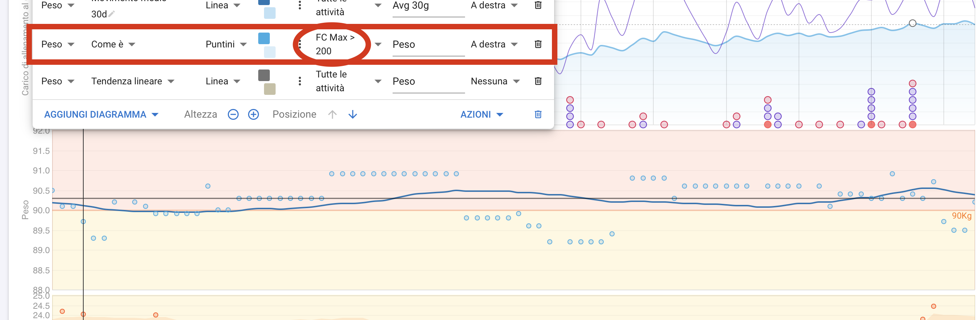The image size is (980, 320).
Task: Edit the Peso label field in Tendenza row
Action: coord(428,81)
